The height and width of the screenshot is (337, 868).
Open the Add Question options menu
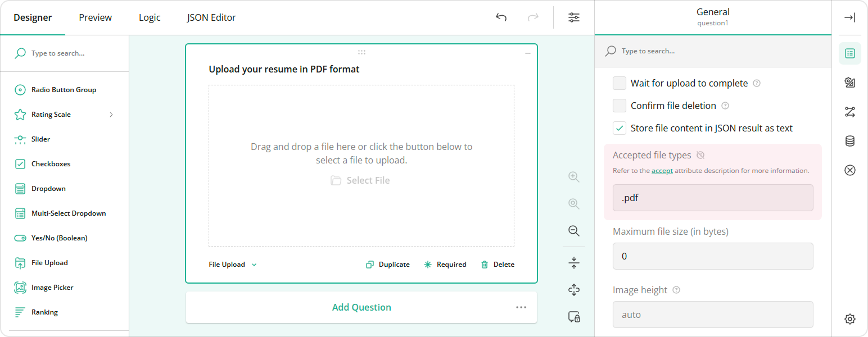pyautogui.click(x=521, y=307)
